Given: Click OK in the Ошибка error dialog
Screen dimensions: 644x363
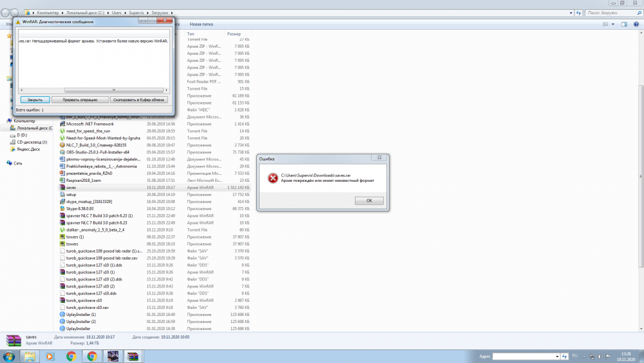Looking at the screenshot, I should pyautogui.click(x=369, y=201).
